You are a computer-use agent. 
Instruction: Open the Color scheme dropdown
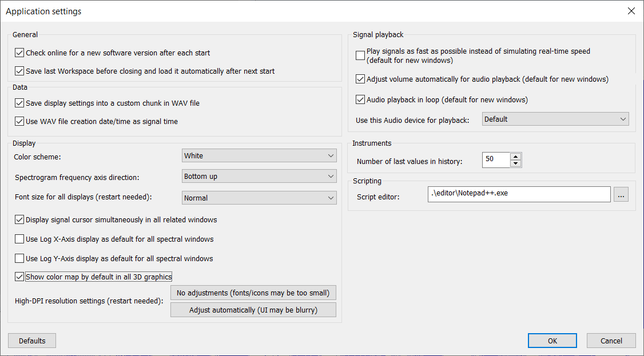point(259,155)
